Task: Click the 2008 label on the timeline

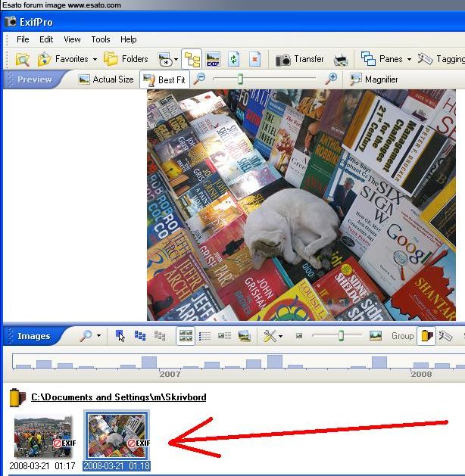Action: click(421, 374)
